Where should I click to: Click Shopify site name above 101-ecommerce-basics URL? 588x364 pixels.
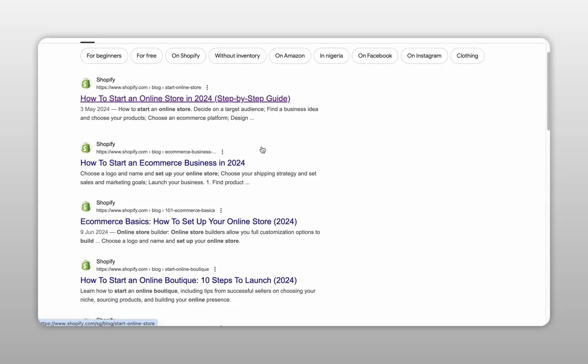click(106, 203)
